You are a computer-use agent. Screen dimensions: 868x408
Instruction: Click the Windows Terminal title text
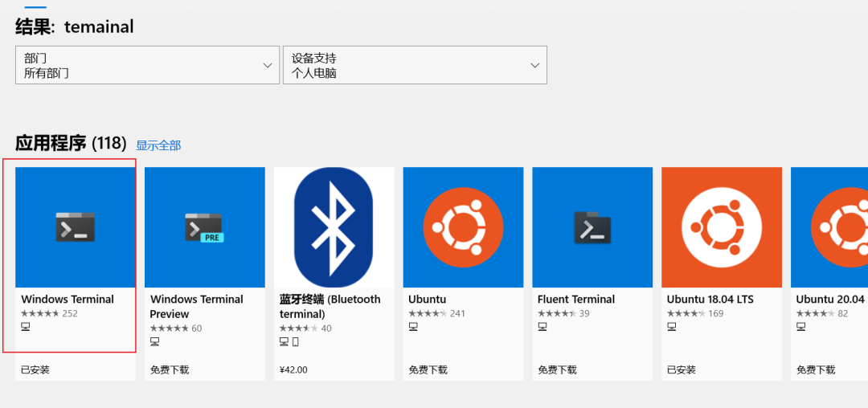coord(68,299)
